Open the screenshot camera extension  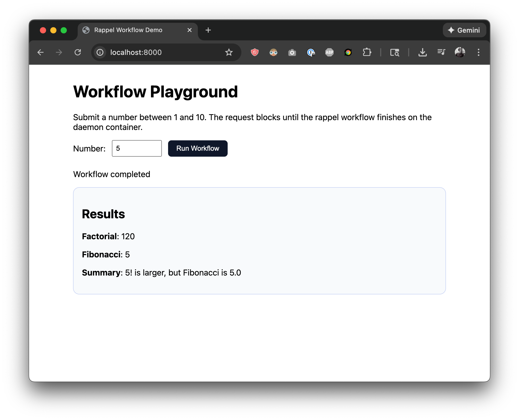point(292,52)
